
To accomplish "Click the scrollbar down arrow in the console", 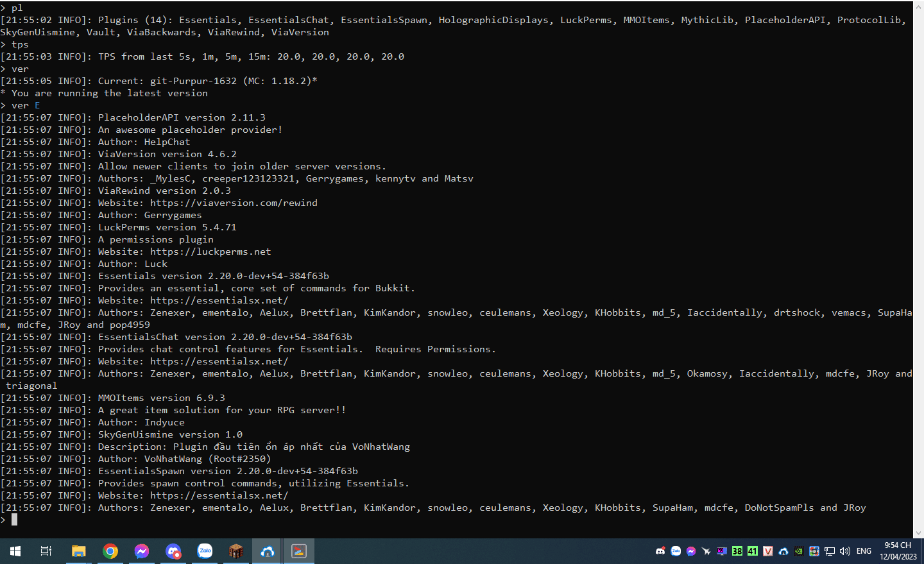I will 918,533.
